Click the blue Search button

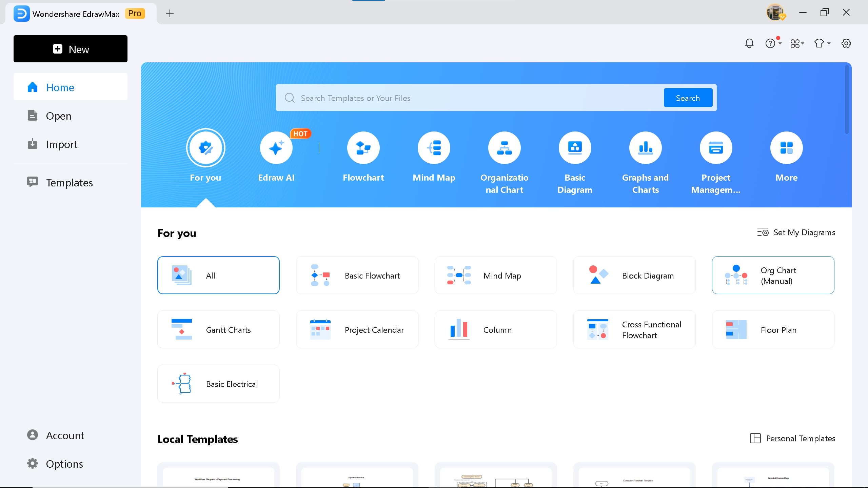[688, 98]
